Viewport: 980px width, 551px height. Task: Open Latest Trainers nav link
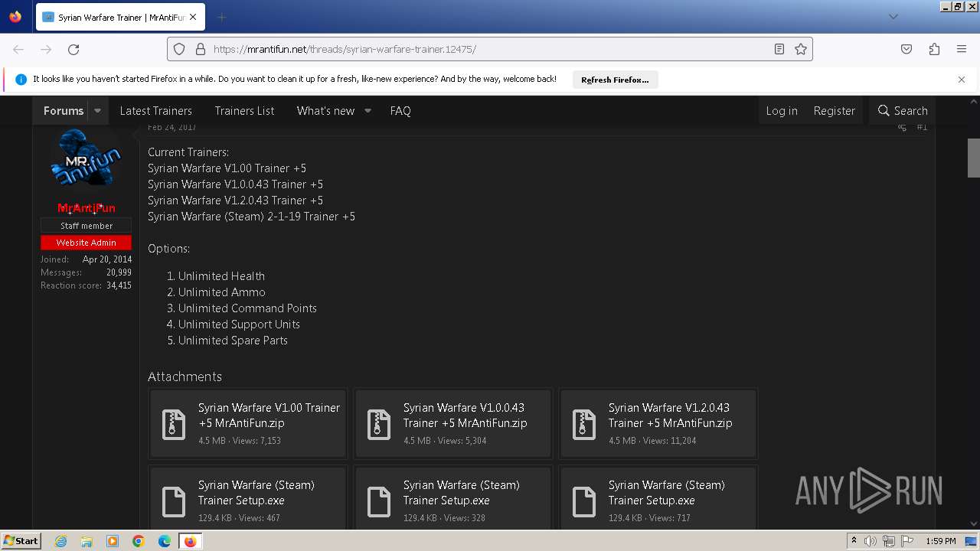click(156, 111)
